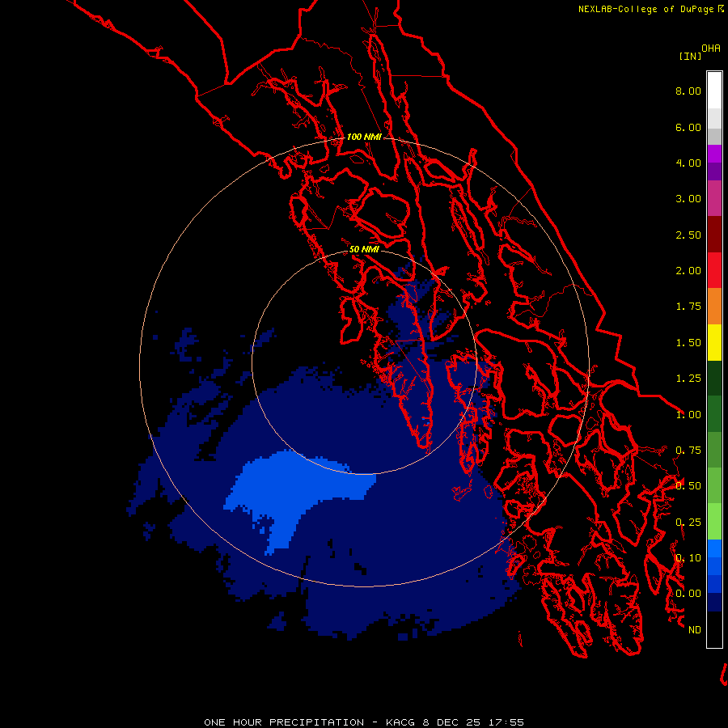728x728 pixels.
Task: Select the OHA product label
Action: tap(711, 49)
